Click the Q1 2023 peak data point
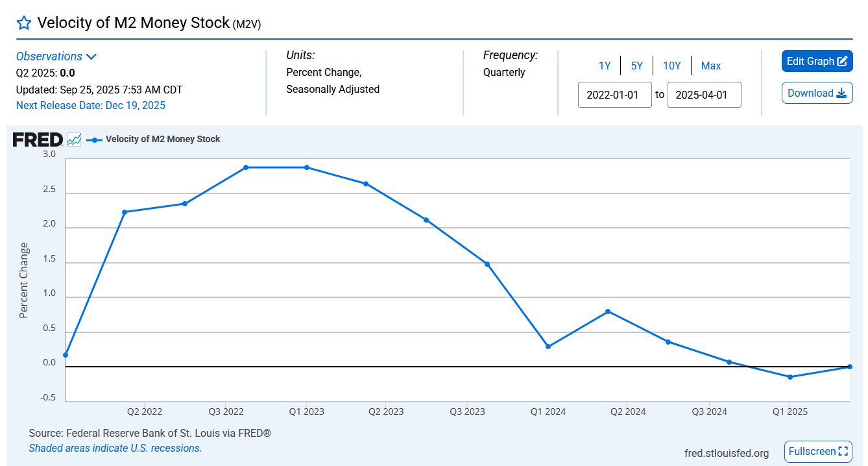 point(307,167)
